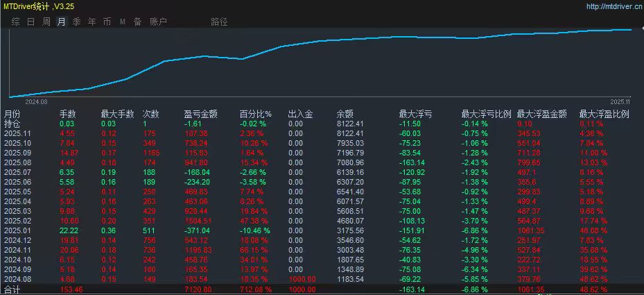Click the 手数 column header
The width and height of the screenshot is (644, 295).
click(68, 114)
